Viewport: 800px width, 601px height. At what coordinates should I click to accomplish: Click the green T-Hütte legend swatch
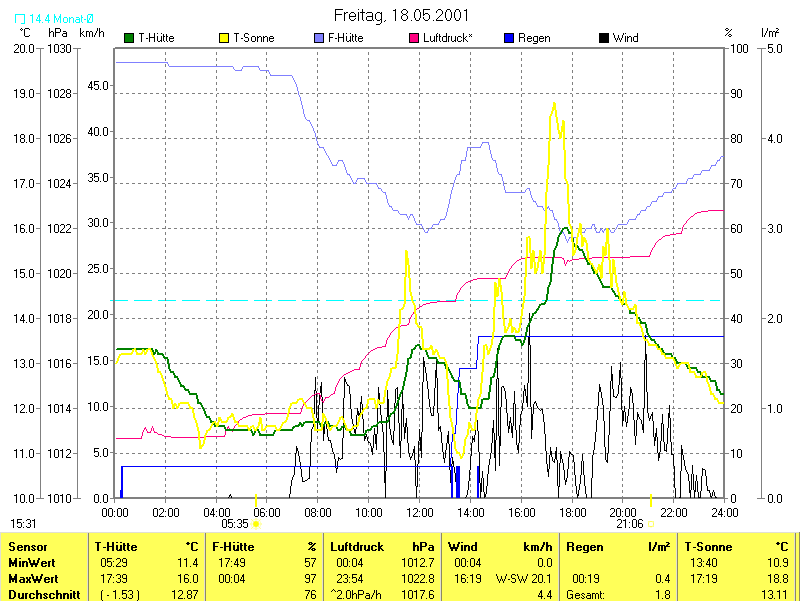[128, 38]
